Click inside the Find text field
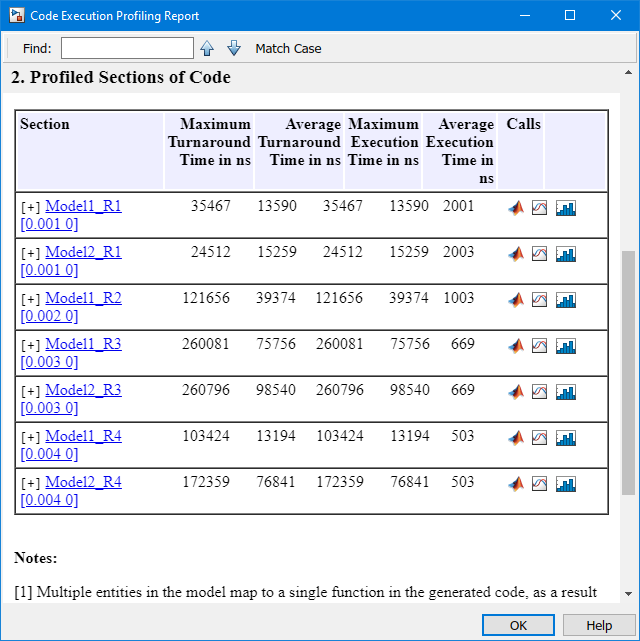 [127, 48]
